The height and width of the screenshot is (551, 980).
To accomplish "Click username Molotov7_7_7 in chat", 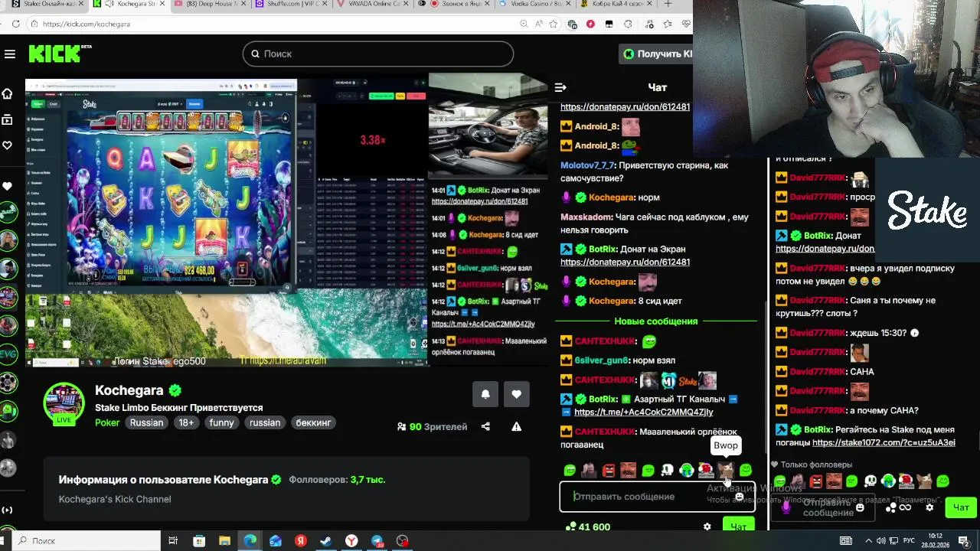I will pyautogui.click(x=587, y=165).
